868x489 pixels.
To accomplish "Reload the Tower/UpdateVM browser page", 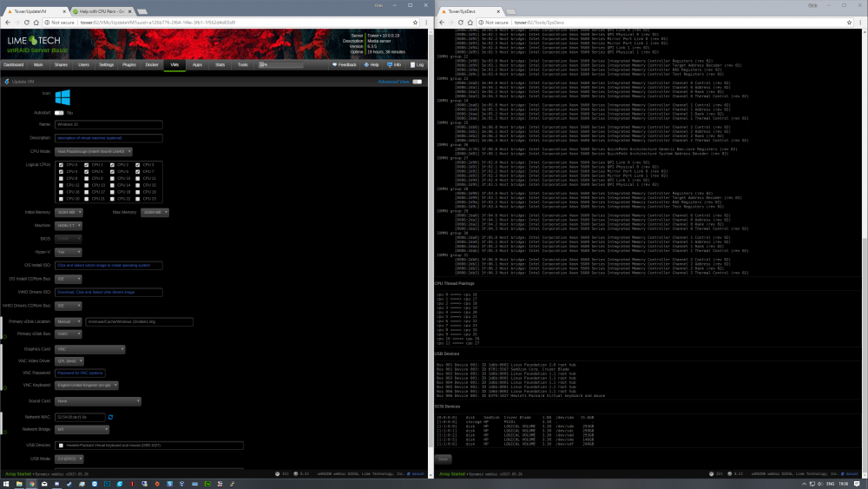I will point(26,23).
